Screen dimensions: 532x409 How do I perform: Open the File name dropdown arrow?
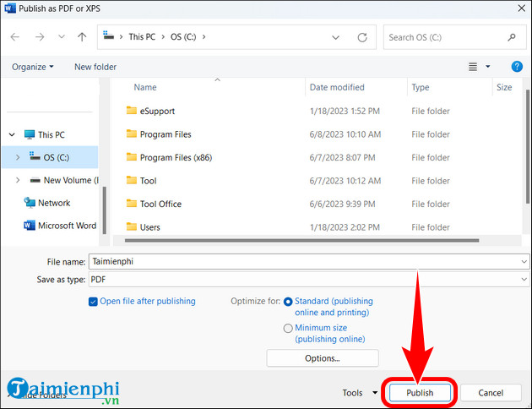(x=524, y=262)
